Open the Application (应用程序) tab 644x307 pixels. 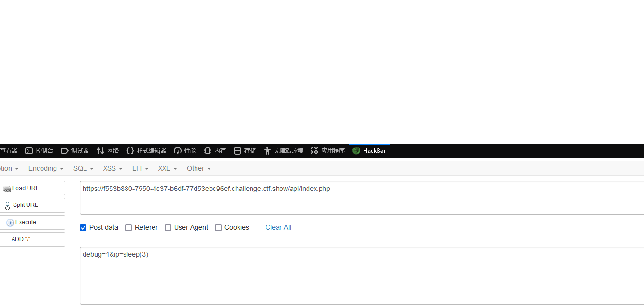pyautogui.click(x=328, y=151)
